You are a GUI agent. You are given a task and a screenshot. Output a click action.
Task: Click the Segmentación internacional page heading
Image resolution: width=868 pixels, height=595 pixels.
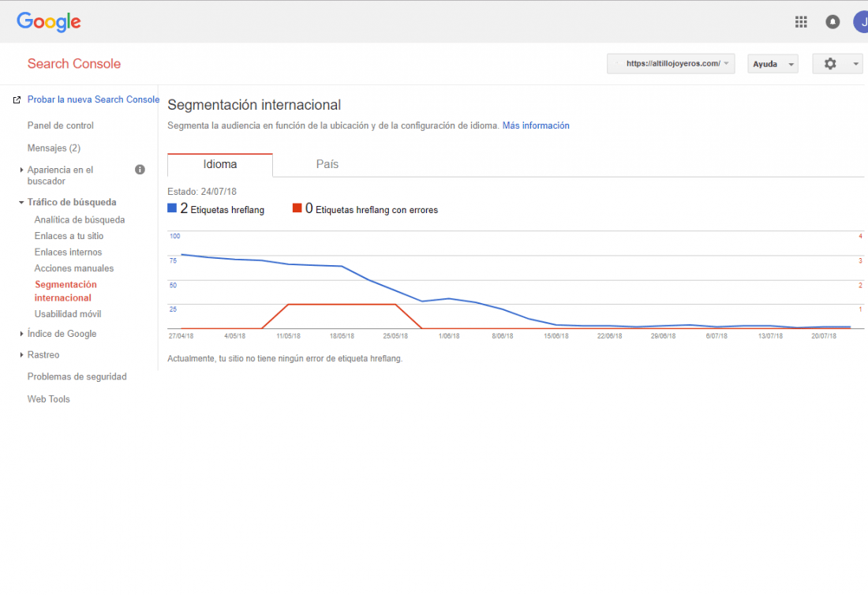(x=254, y=105)
